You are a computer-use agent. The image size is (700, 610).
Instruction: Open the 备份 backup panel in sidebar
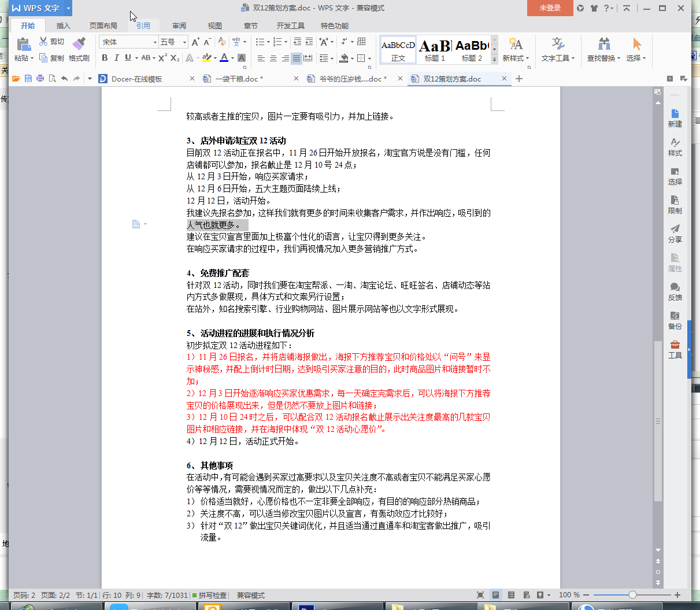(x=675, y=320)
